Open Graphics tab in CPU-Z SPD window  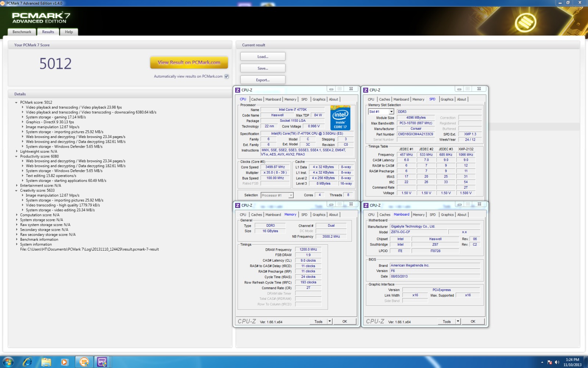pyautogui.click(x=447, y=99)
